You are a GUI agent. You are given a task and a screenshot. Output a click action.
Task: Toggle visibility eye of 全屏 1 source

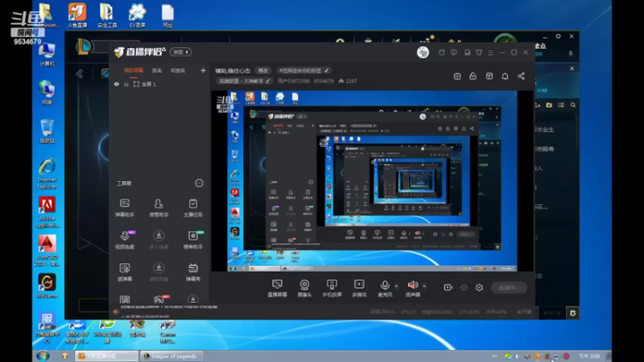click(x=117, y=84)
